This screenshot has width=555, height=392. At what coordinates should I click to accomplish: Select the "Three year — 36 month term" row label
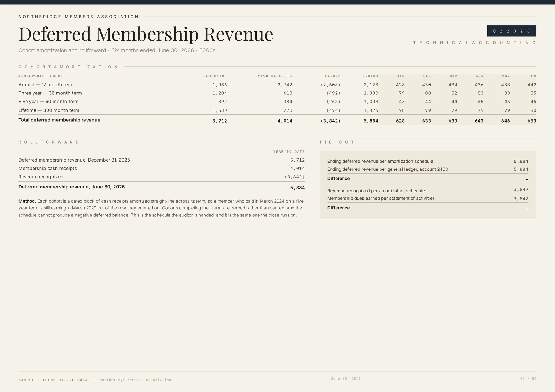point(50,93)
